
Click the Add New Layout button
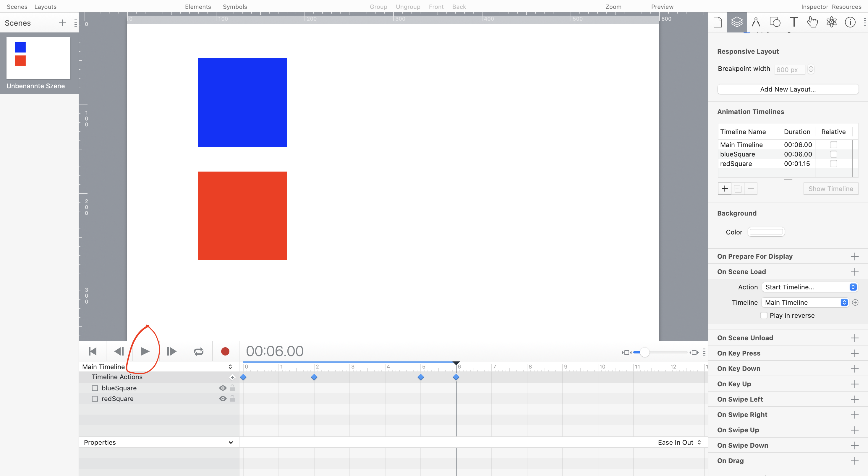(x=788, y=89)
